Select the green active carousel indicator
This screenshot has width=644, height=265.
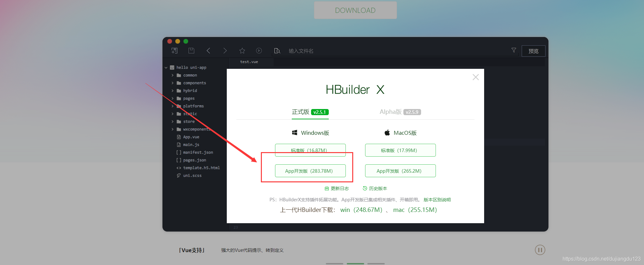point(355,264)
